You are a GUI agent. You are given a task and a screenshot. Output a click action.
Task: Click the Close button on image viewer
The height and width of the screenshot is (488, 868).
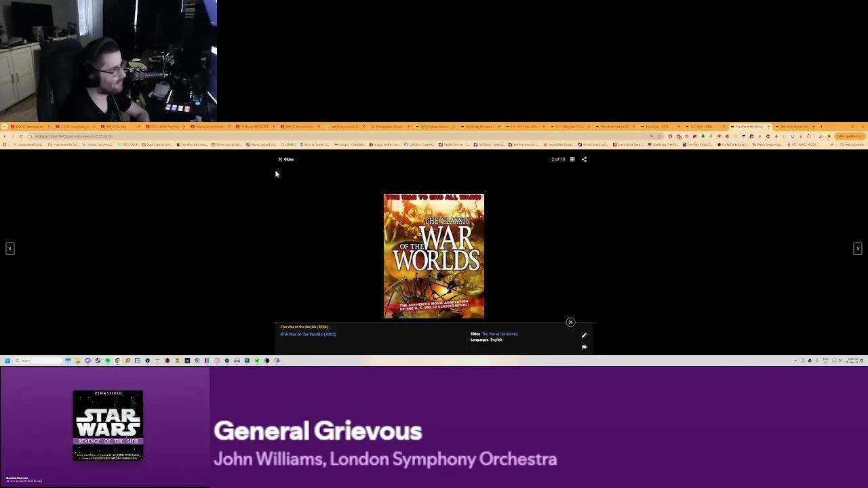[x=285, y=159]
